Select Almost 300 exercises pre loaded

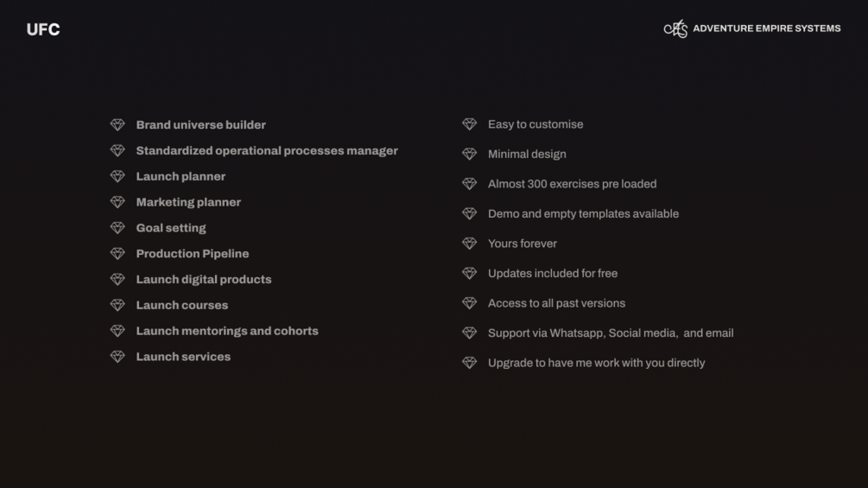coord(572,184)
